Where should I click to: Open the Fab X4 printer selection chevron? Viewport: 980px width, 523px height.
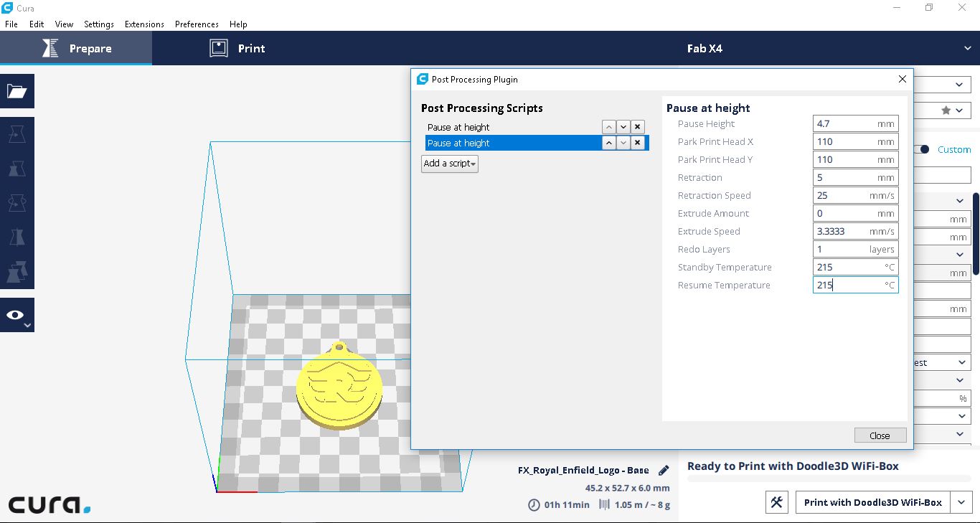(968, 49)
